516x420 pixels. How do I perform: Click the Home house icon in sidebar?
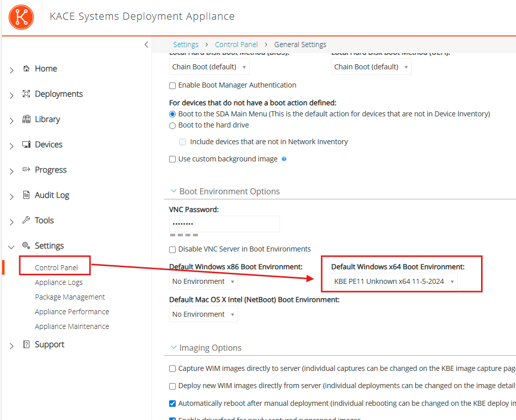[26, 69]
